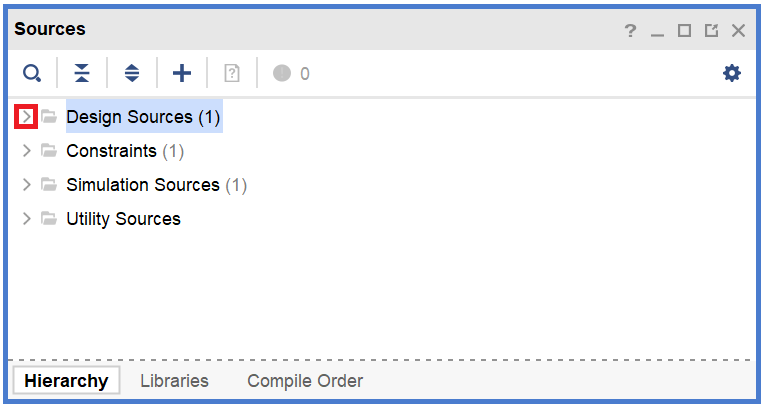Image resolution: width=764 pixels, height=409 pixels.
Task: Click the Expand All icon
Action: point(132,73)
